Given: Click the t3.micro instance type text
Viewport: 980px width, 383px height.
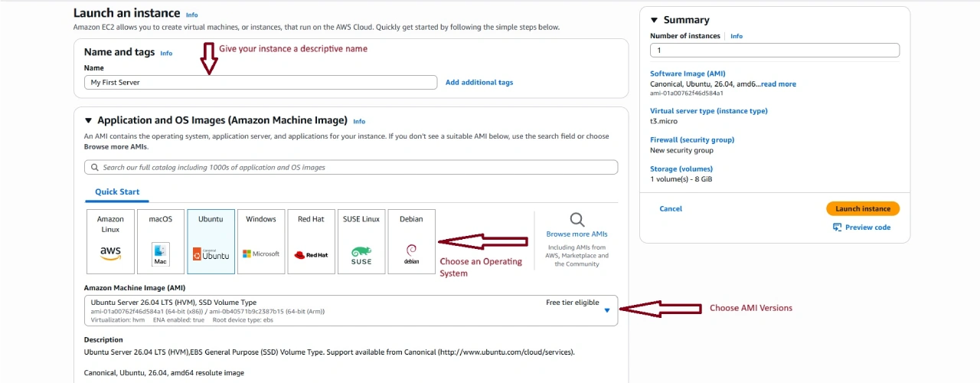Looking at the screenshot, I should 664,121.
